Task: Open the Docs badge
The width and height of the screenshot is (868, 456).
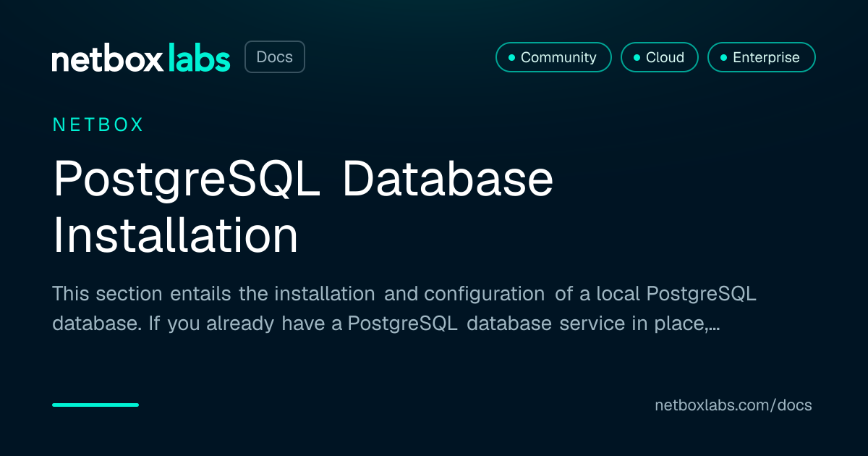Action: tap(275, 57)
